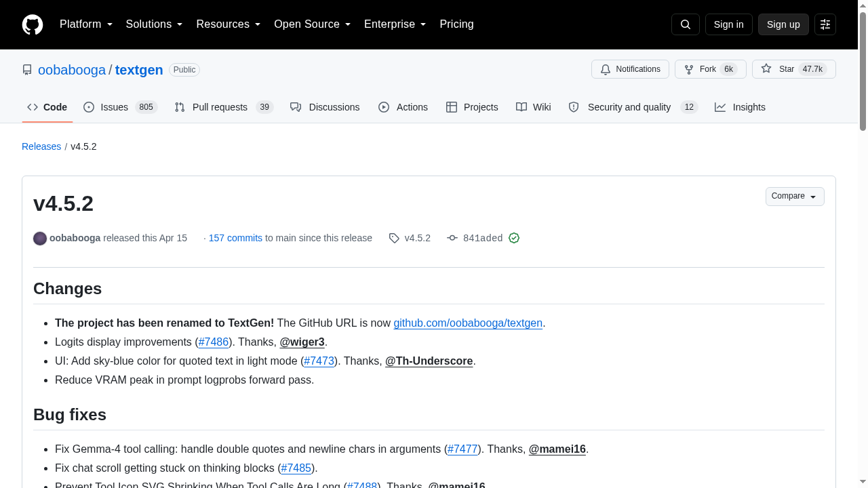Screen dimensions: 868x488
Task: Click the Pull requests count 39 badge
Action: point(264,107)
